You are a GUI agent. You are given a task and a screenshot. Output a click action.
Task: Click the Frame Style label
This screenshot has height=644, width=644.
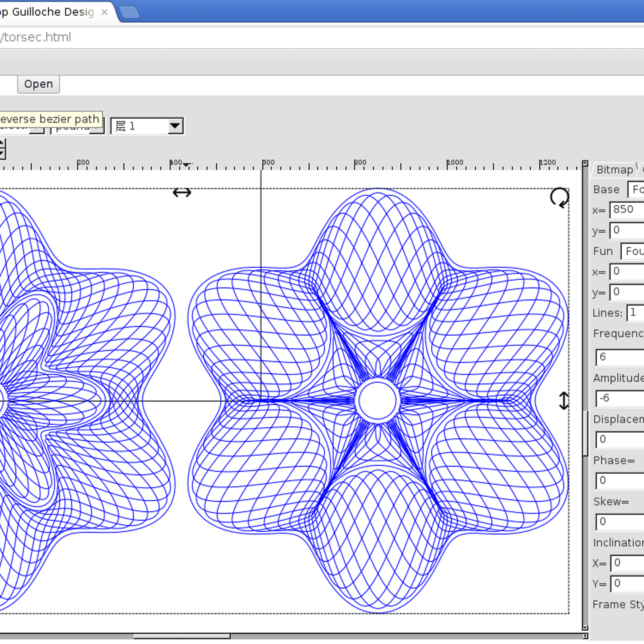pyautogui.click(x=618, y=605)
